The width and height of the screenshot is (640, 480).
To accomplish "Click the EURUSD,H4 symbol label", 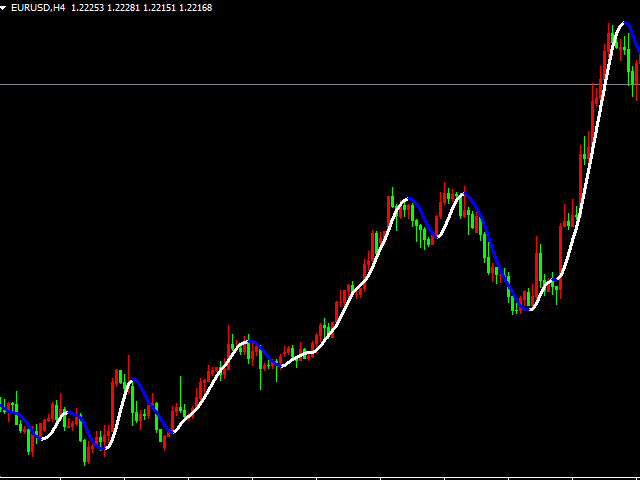I will pyautogui.click(x=38, y=8).
